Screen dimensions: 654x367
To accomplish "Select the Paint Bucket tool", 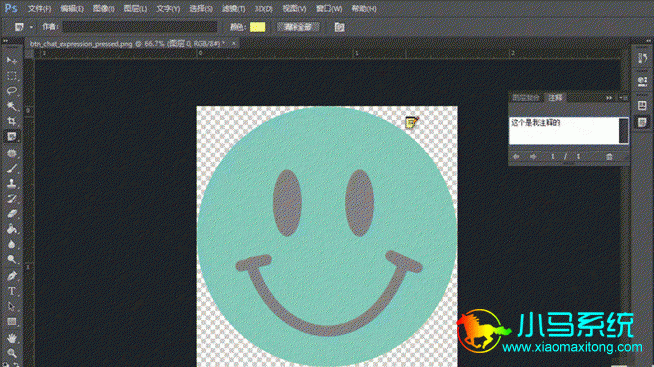I will 12,229.
